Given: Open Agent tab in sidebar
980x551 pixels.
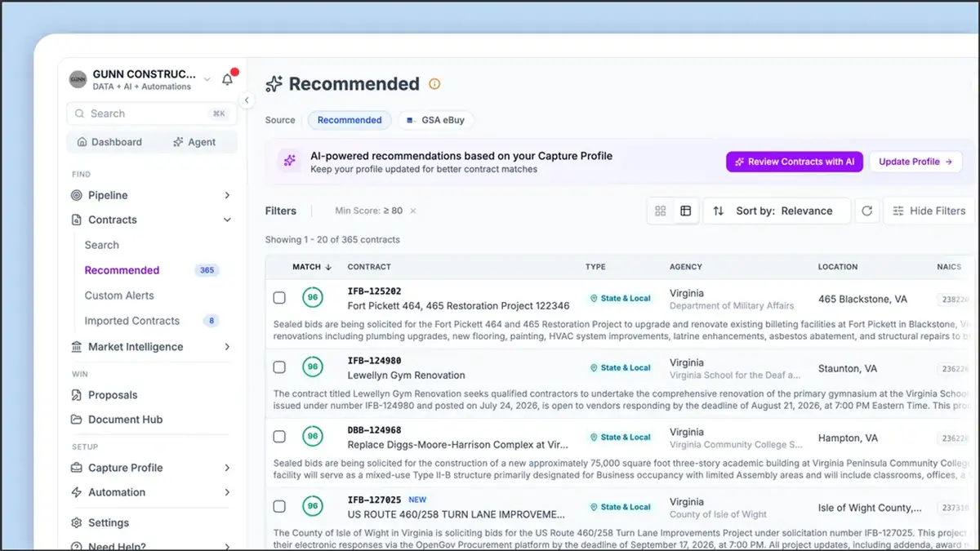Looking at the screenshot, I should [x=194, y=142].
